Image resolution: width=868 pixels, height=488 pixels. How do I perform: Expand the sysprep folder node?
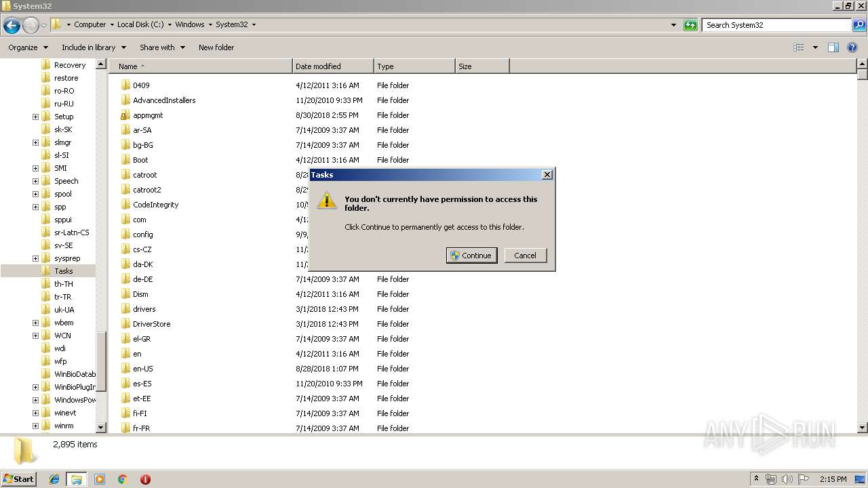pyautogui.click(x=35, y=258)
